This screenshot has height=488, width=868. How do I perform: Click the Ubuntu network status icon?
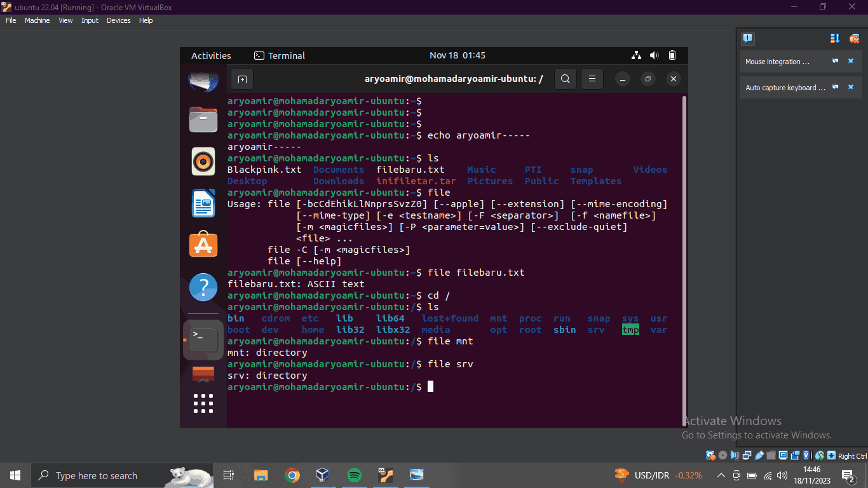click(636, 56)
